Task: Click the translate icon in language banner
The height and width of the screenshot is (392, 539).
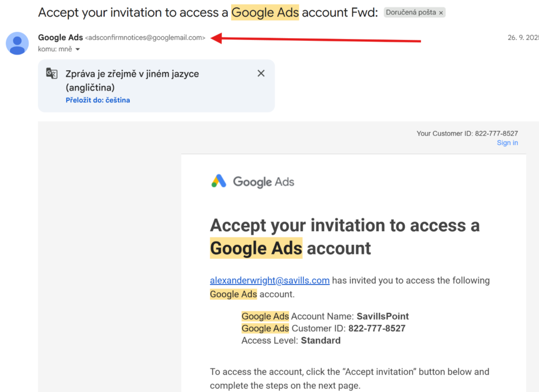Action: tap(52, 73)
